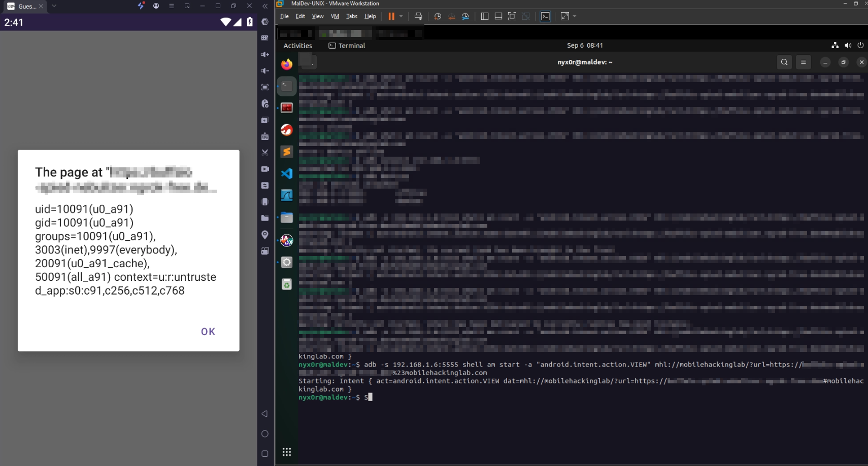Search in the terminal window

[x=784, y=62]
